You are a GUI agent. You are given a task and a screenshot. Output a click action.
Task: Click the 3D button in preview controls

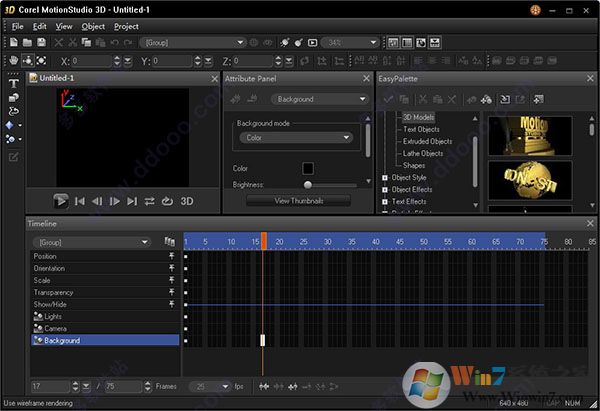click(x=187, y=201)
